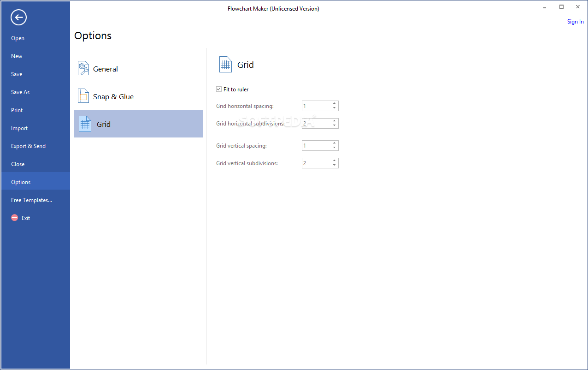This screenshot has width=588, height=370.
Task: Click the Flowchart Maker window title
Action: pyautogui.click(x=273, y=9)
